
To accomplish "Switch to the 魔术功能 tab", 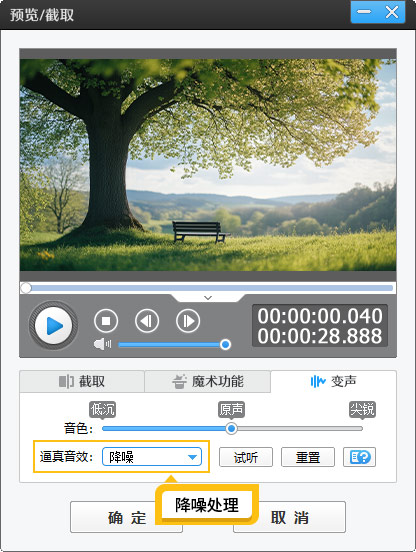I will pyautogui.click(x=208, y=381).
